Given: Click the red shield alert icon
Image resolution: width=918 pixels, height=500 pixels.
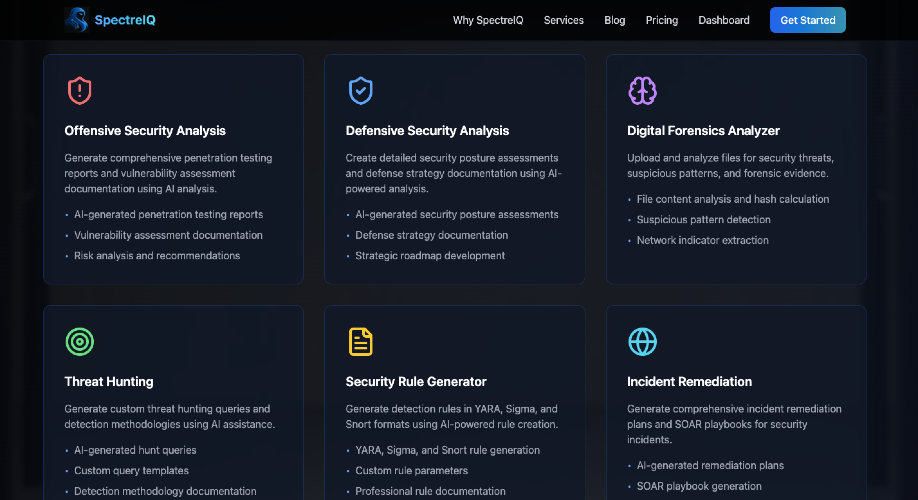Looking at the screenshot, I should [x=80, y=91].
